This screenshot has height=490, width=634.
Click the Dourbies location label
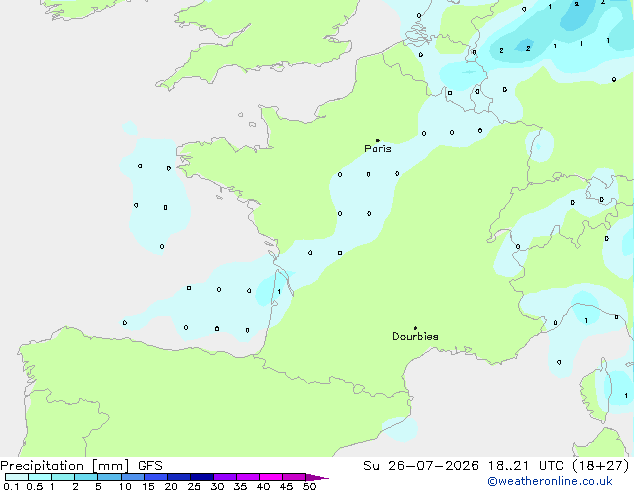415,336
